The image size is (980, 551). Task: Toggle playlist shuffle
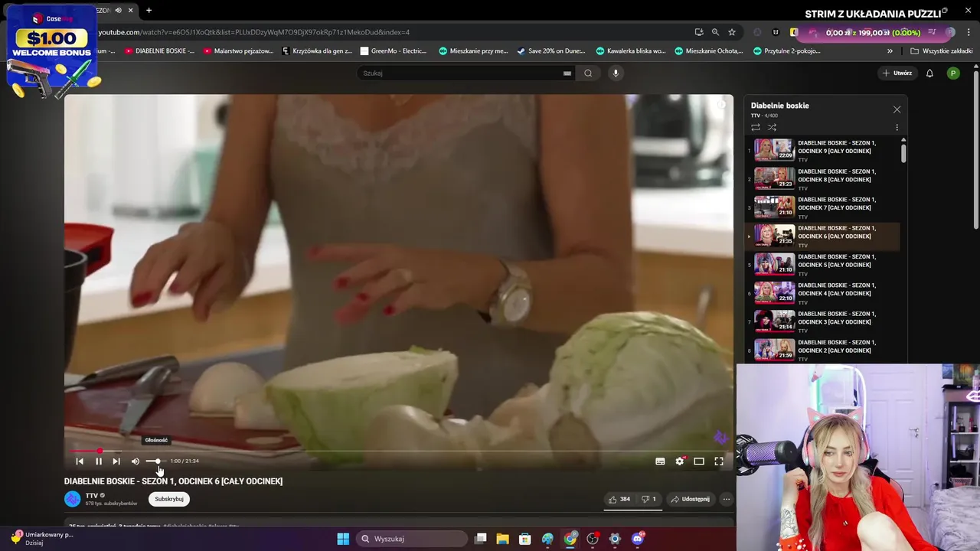click(x=772, y=127)
